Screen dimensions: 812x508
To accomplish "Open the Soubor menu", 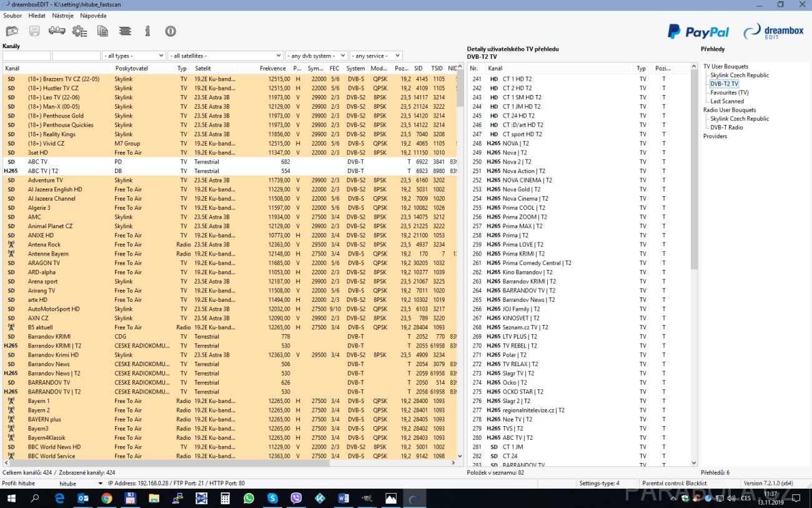I will 12,16.
